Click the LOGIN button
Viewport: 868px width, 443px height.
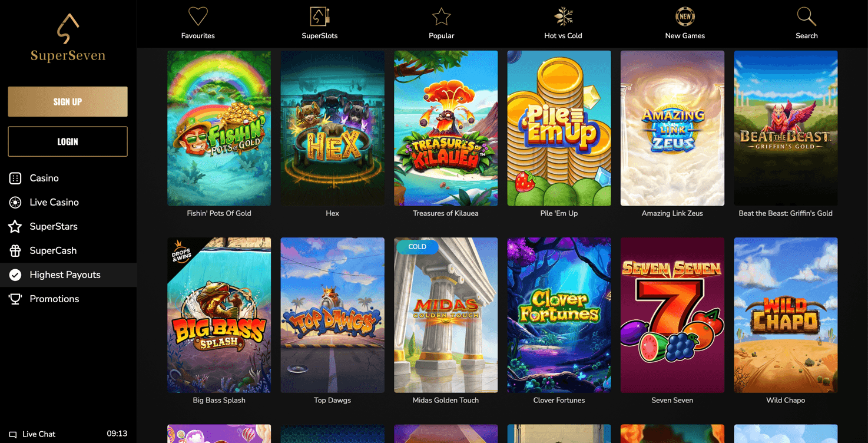(x=68, y=141)
